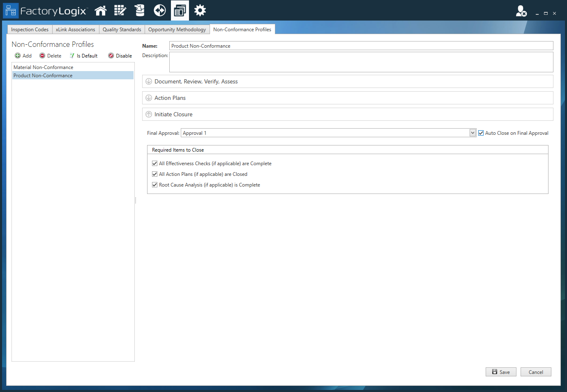
Task: Open the production editor grid-and-pencil tool
Action: pyautogui.click(x=120, y=10)
